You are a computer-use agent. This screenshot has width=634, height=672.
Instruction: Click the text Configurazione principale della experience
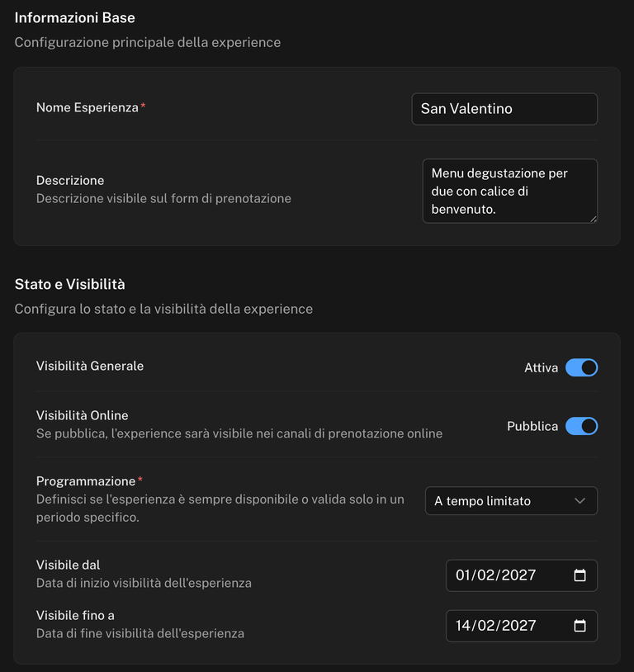click(148, 42)
